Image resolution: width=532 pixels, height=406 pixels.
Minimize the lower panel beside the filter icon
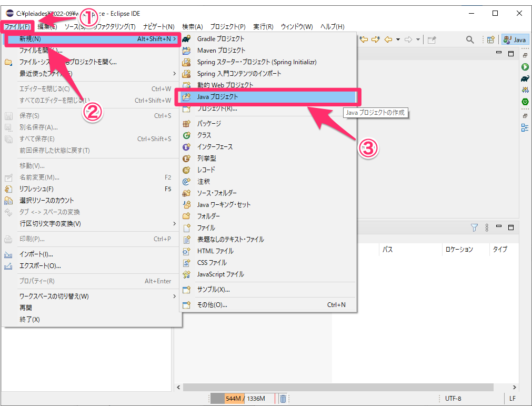tap(499, 226)
